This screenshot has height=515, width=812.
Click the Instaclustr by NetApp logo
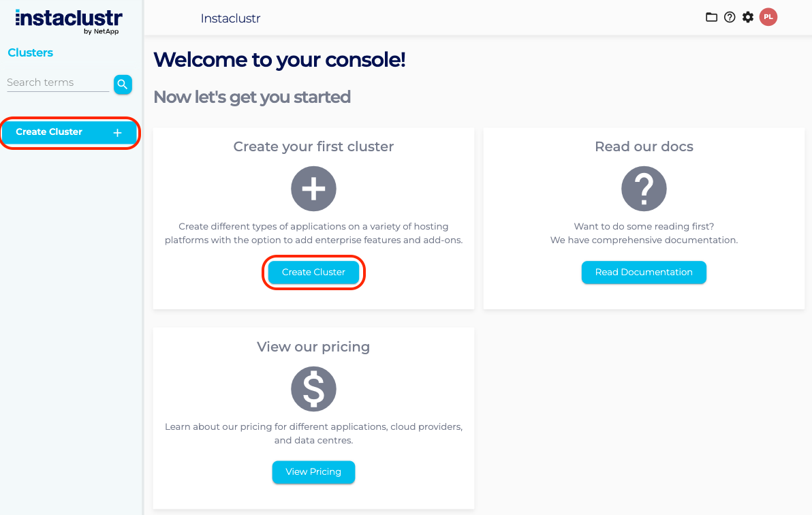tap(68, 20)
